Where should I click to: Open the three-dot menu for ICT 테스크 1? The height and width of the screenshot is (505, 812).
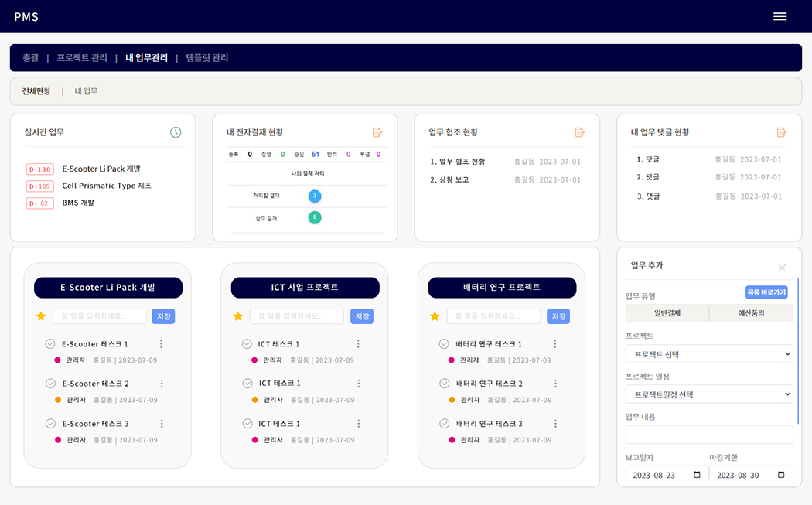358,344
